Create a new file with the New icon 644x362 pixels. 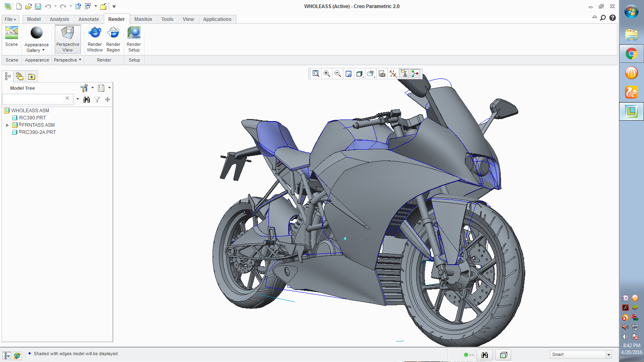point(19,6)
